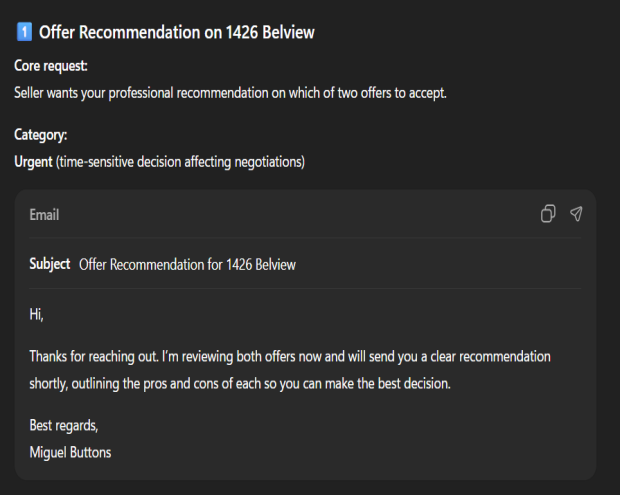Click the subject text 'Offer Recommendation for 1426 Belview'

point(187,265)
